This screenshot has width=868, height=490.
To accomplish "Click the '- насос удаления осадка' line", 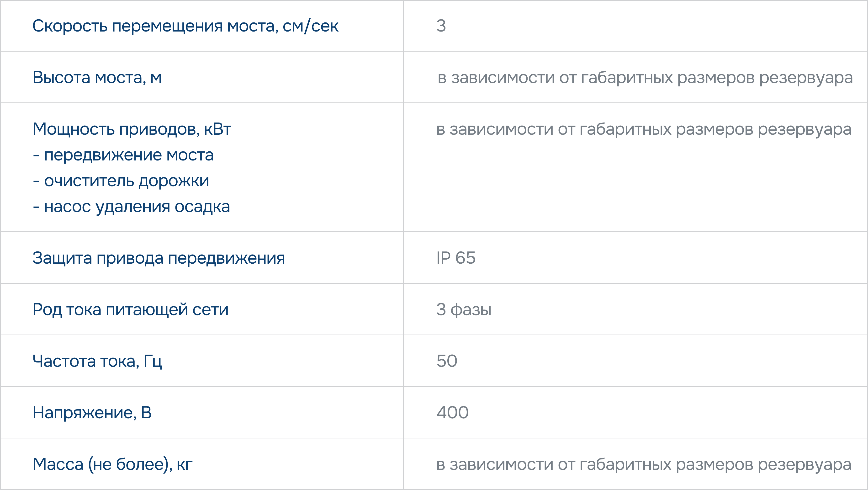I will coord(131,207).
